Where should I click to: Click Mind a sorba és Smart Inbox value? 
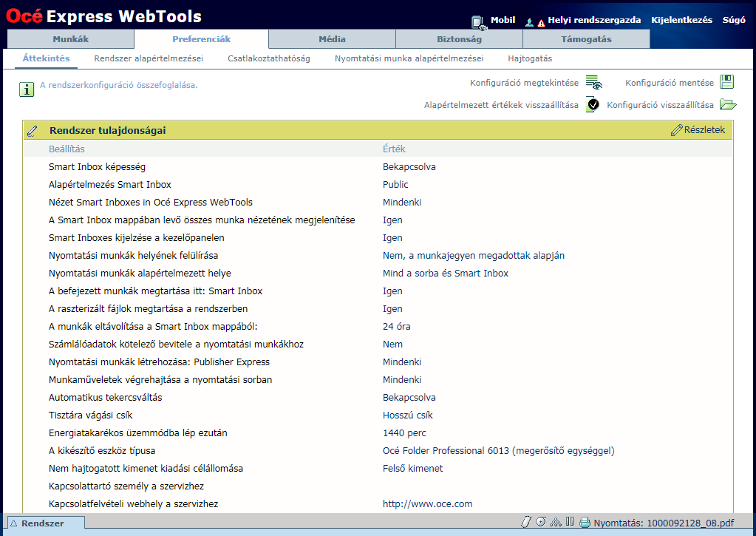[x=446, y=273]
